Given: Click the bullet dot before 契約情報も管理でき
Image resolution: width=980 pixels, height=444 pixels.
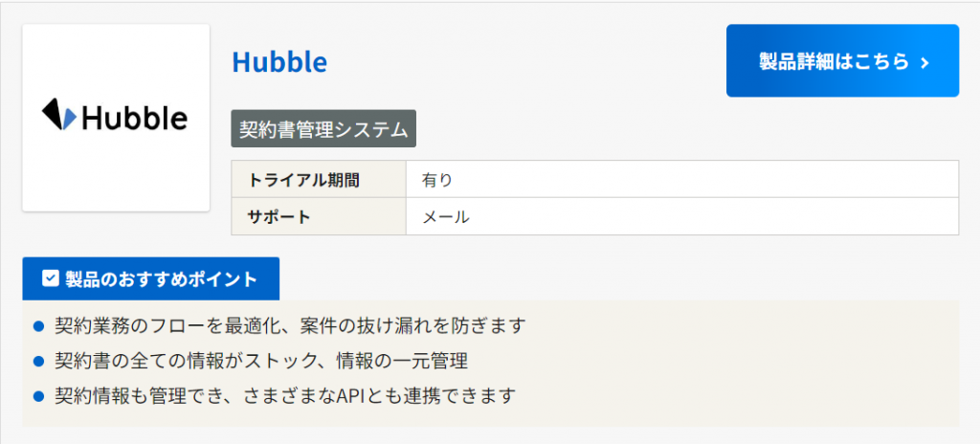Looking at the screenshot, I should point(39,395).
